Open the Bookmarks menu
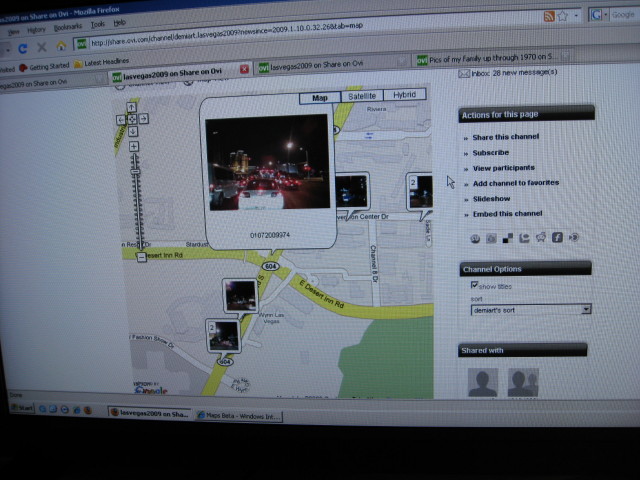Screen dimensions: 640x480 (x=68, y=27)
